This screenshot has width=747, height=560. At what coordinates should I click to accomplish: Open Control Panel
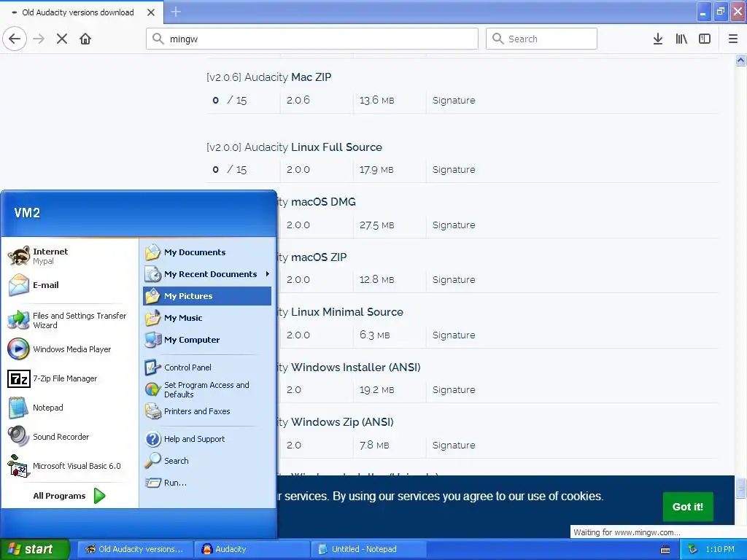click(x=207, y=367)
